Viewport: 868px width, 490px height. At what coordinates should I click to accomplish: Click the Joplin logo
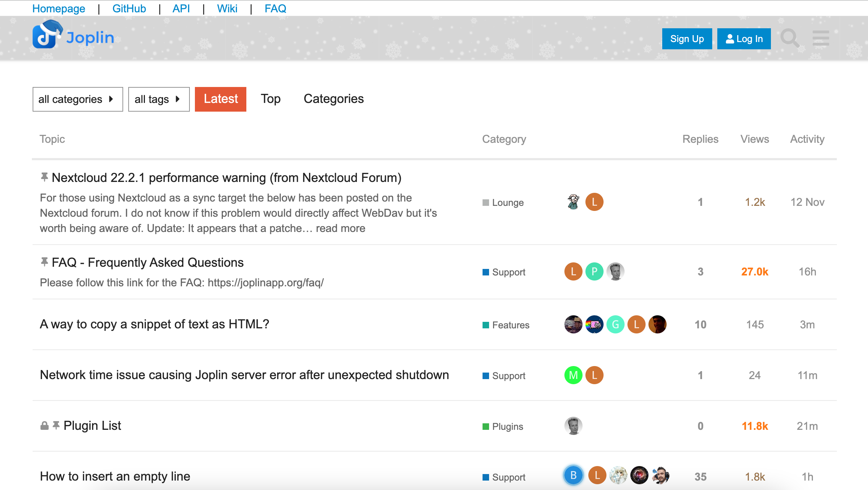(73, 36)
